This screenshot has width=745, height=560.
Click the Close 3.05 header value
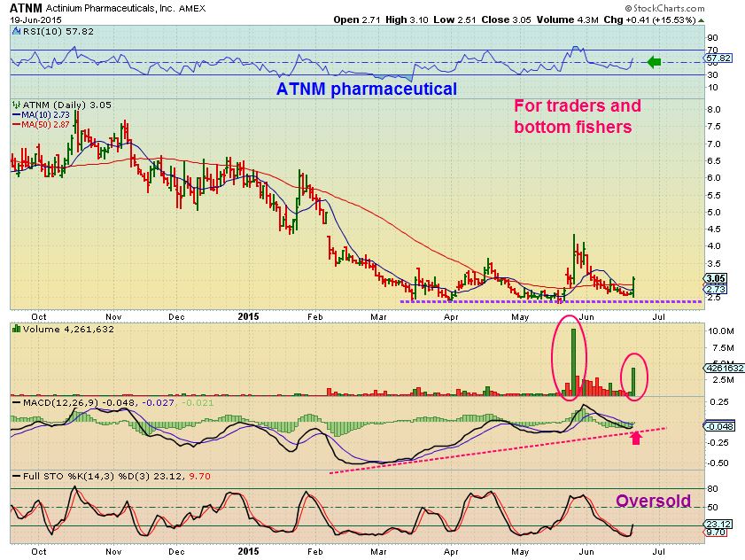pos(506,20)
